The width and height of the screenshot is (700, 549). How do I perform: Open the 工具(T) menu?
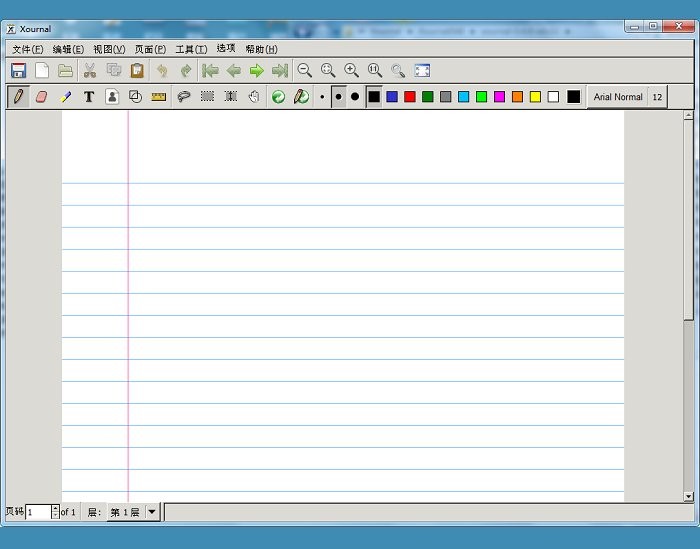point(191,49)
